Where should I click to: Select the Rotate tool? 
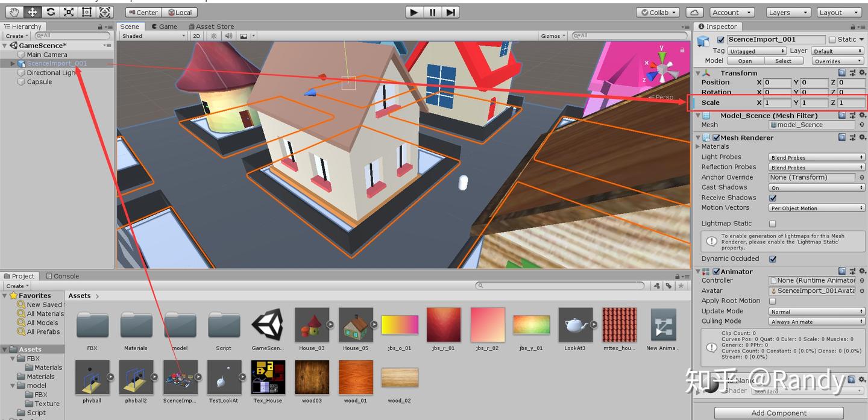[x=51, y=11]
